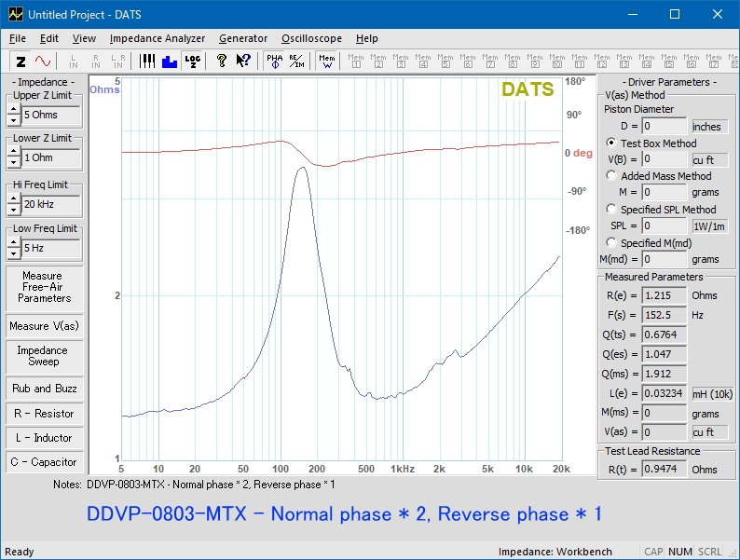The height and width of the screenshot is (560, 740).
Task: Select memory slot Mem 12 icon
Action: 602,61
